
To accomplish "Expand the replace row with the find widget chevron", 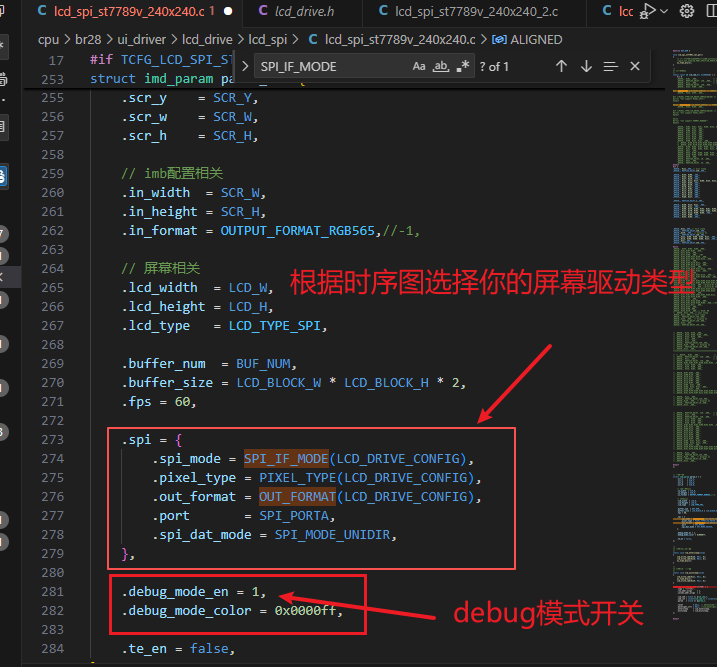I will point(245,66).
